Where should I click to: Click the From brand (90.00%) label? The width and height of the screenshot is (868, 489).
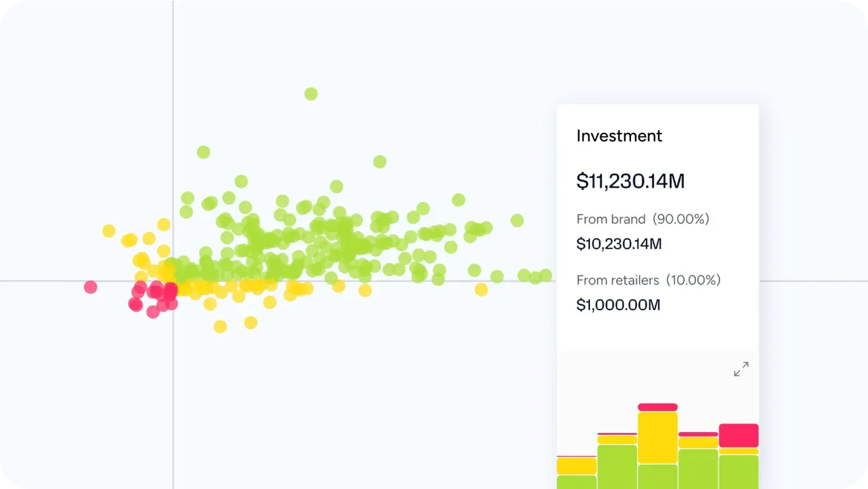pos(642,220)
